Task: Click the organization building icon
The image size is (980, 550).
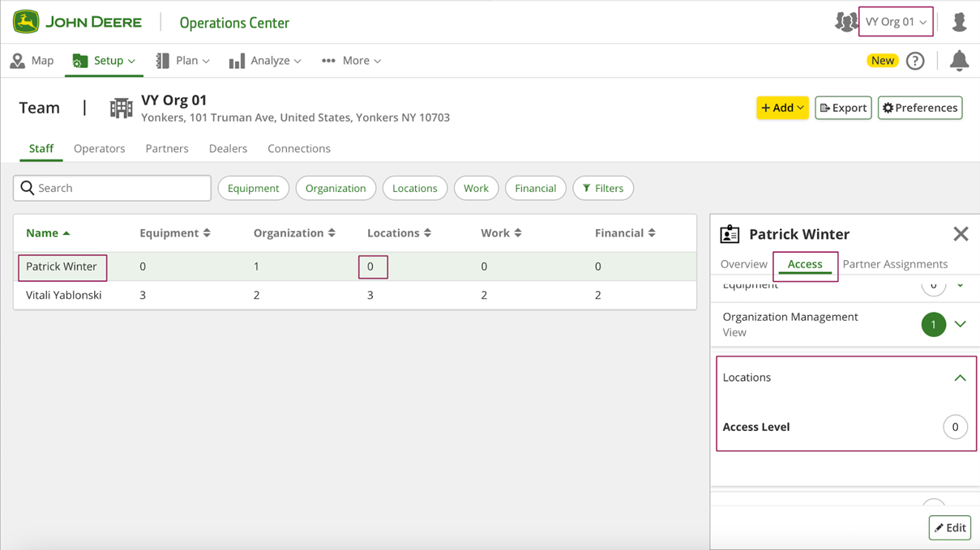Action: 121,108
